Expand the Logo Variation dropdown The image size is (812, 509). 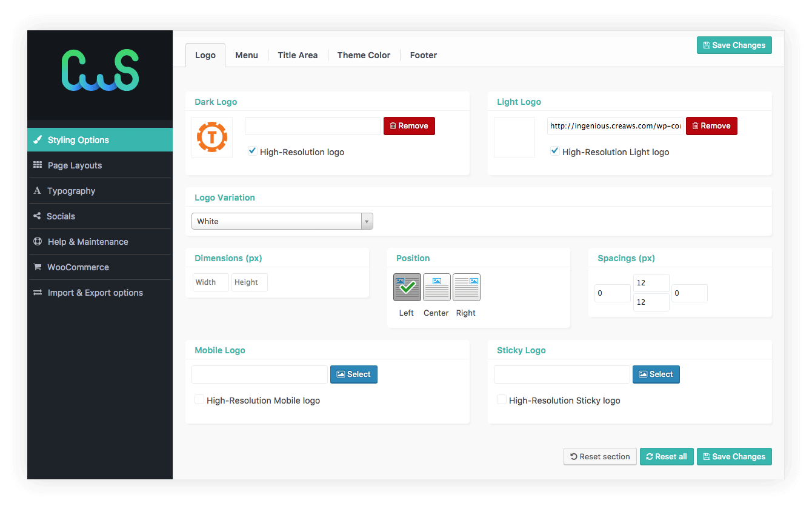282,221
